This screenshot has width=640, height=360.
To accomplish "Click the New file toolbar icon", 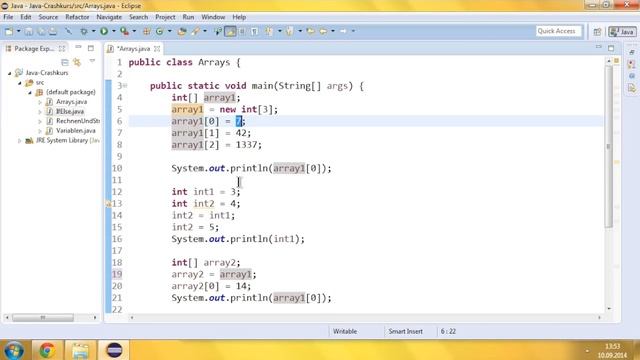I will pos(9,31).
